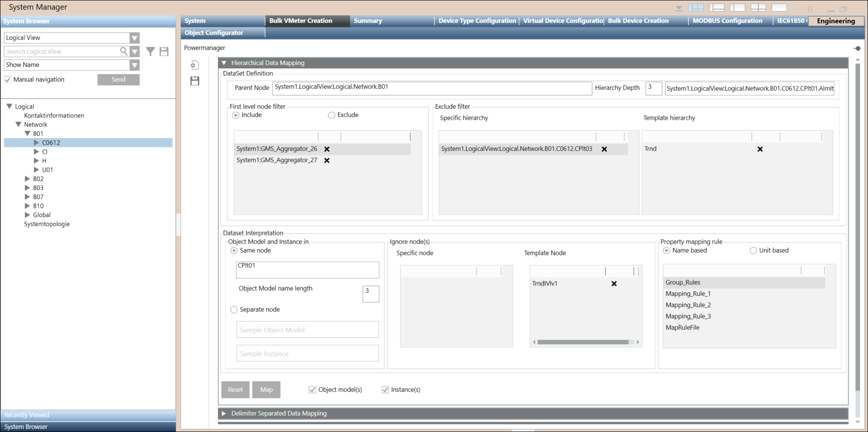Image resolution: width=868 pixels, height=432 pixels.
Task: Remove GMS_Aggregator_26 from first level filter
Action: click(327, 149)
